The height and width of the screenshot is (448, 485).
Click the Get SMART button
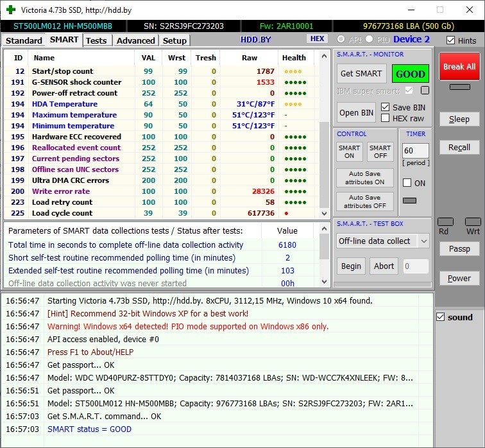click(x=361, y=74)
